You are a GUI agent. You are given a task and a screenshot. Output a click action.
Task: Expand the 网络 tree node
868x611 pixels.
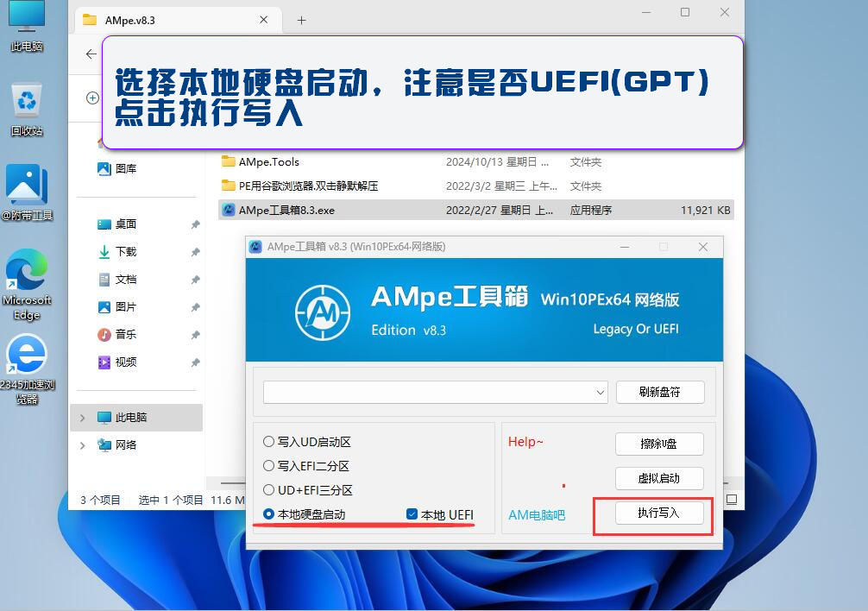pyautogui.click(x=83, y=445)
